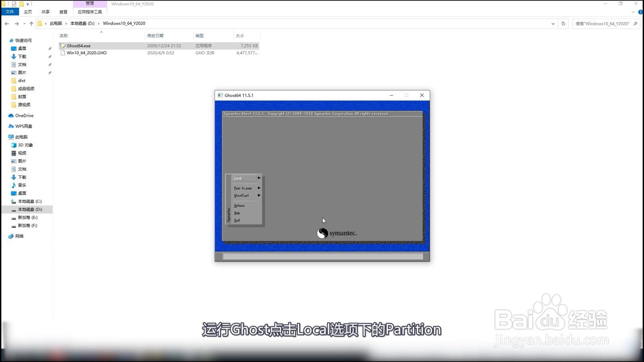Collapse the ribbon with the chevron
Image resolution: width=644 pixels, height=362 pixels.
click(x=633, y=12)
